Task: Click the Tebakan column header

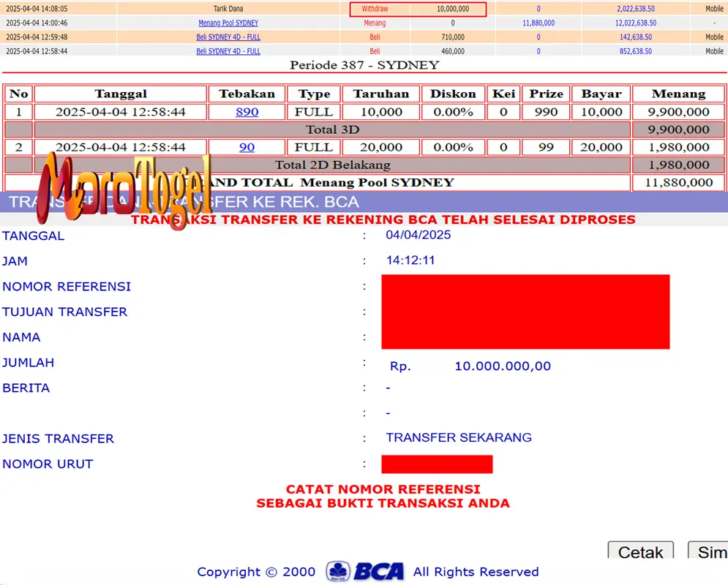Action: pos(247,94)
